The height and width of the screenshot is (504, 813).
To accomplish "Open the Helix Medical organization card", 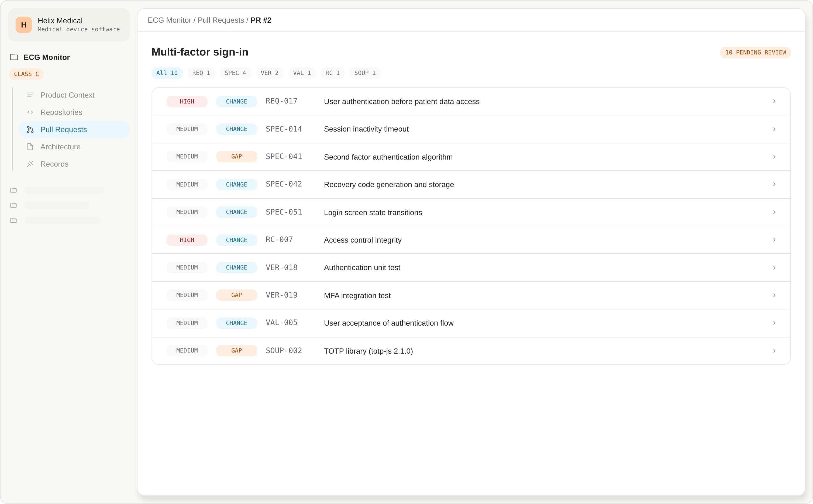I will [69, 25].
